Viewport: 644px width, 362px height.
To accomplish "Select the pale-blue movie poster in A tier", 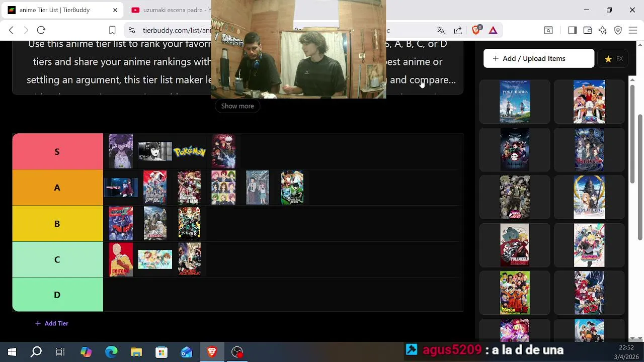I will click(x=258, y=188).
